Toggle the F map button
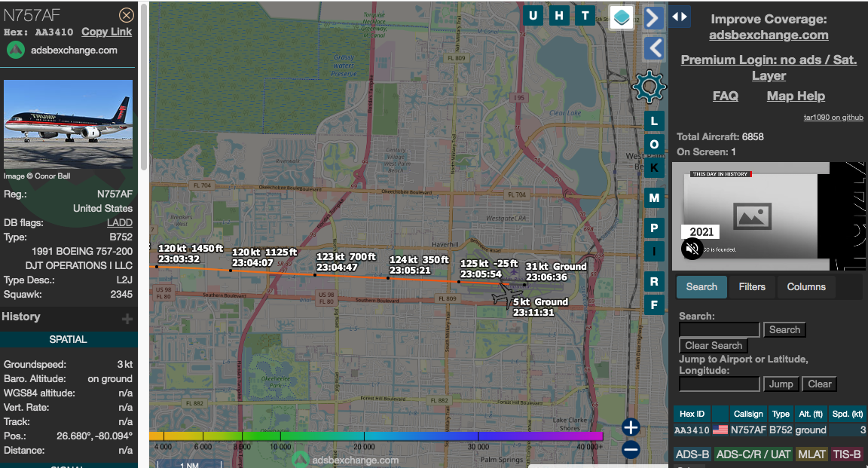This screenshot has height=468, width=868. pos(654,304)
